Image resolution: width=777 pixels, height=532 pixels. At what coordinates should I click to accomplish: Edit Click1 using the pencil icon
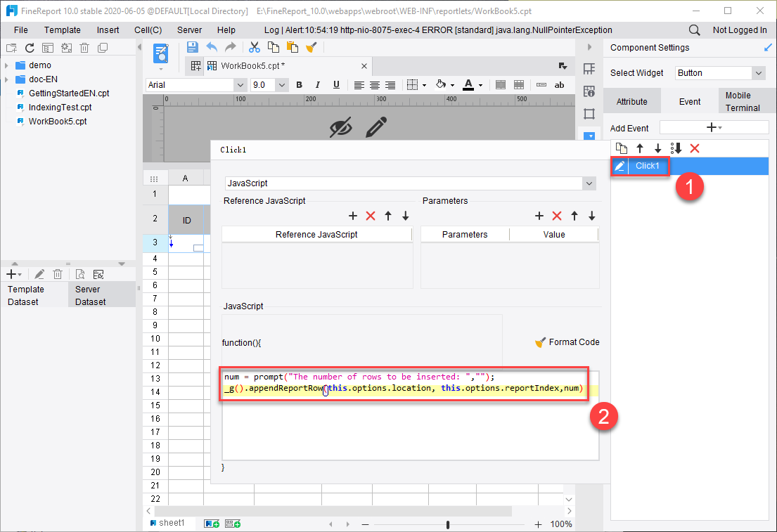[x=619, y=166]
